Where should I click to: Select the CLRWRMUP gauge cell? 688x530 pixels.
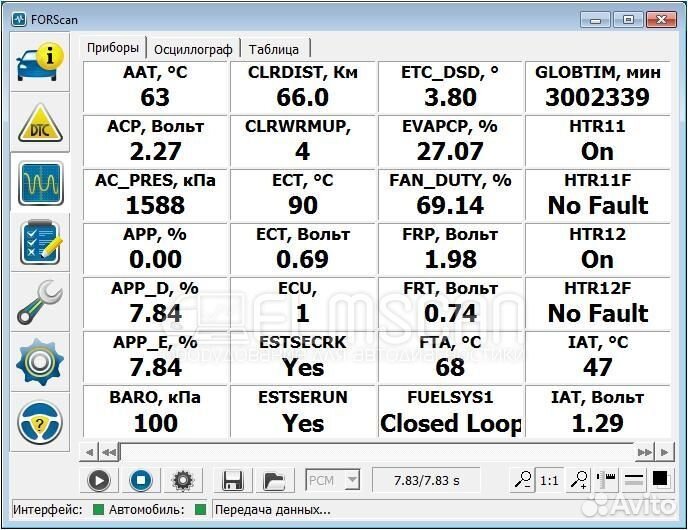point(303,141)
